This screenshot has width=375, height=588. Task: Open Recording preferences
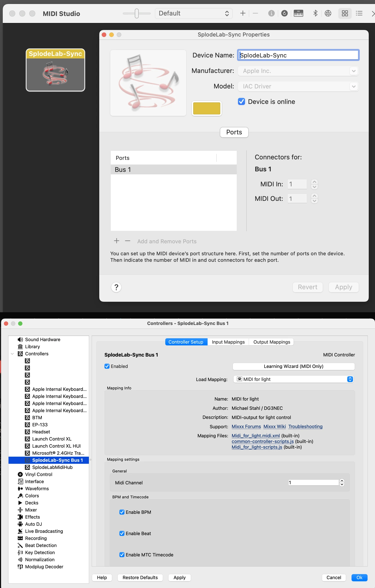(36, 538)
